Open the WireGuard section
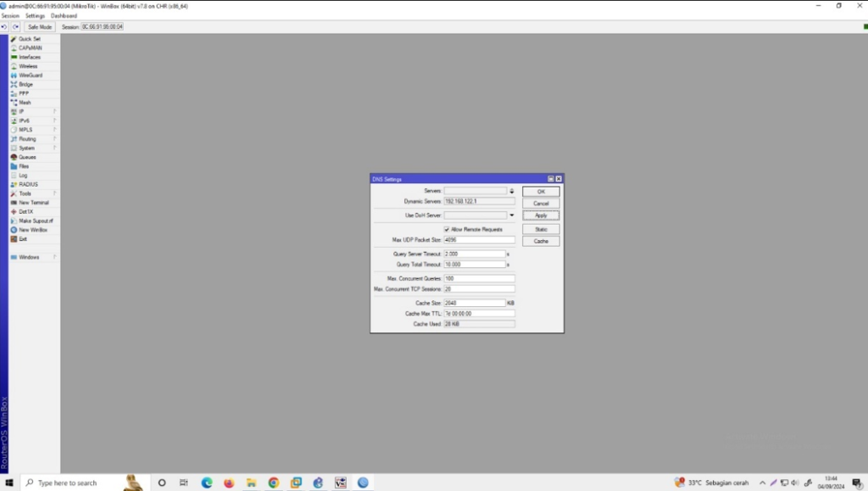The image size is (868, 491). [31, 75]
